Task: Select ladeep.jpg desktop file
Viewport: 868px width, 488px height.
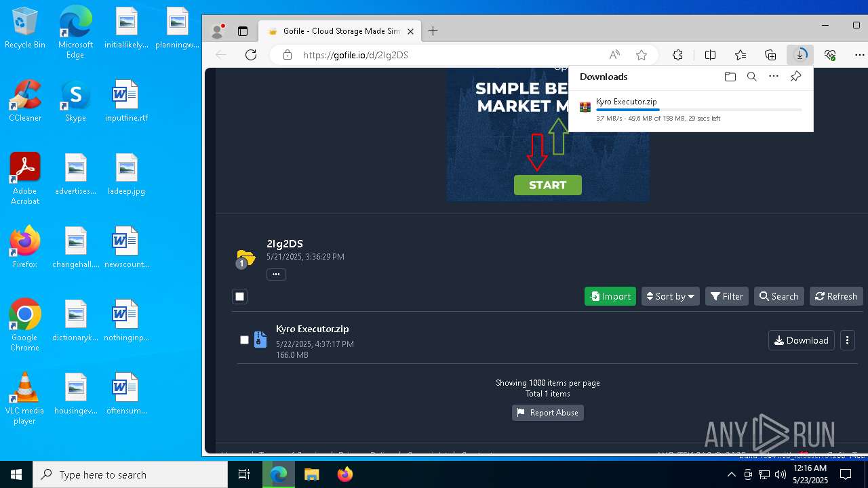Action: tap(126, 174)
